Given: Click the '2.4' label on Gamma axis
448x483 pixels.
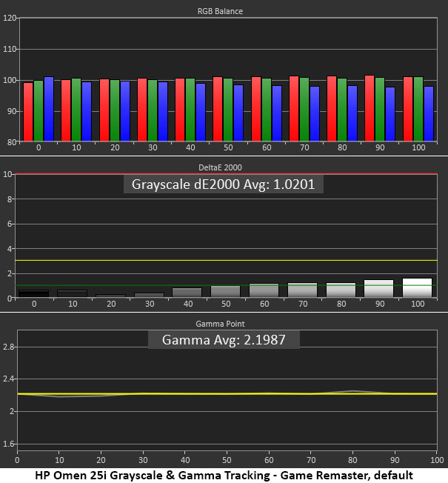Looking at the screenshot, I should pos(9,379).
